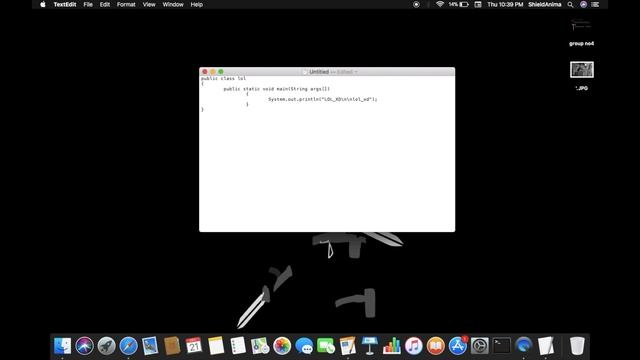The image size is (640, 360).
Task: Select the .JPG image on desktop
Action: pos(582,76)
